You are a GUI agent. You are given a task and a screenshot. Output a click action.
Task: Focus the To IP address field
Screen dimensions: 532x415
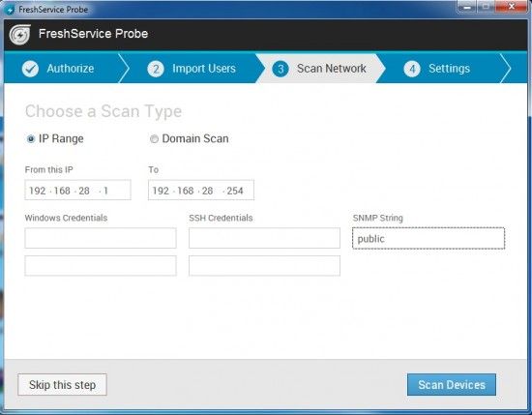point(201,190)
